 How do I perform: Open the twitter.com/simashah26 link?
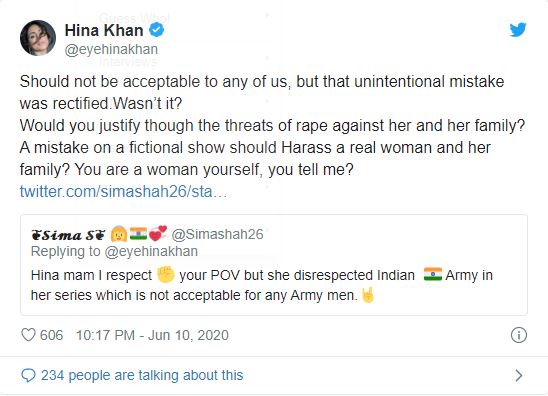tap(123, 192)
